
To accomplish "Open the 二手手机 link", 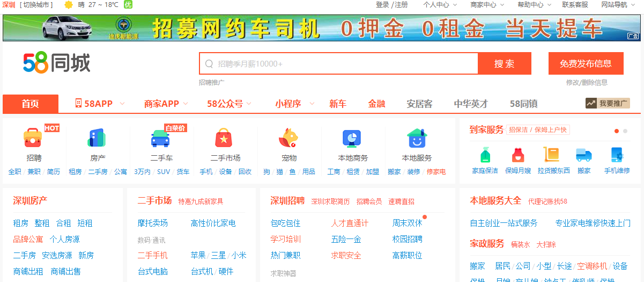I will click(152, 255).
